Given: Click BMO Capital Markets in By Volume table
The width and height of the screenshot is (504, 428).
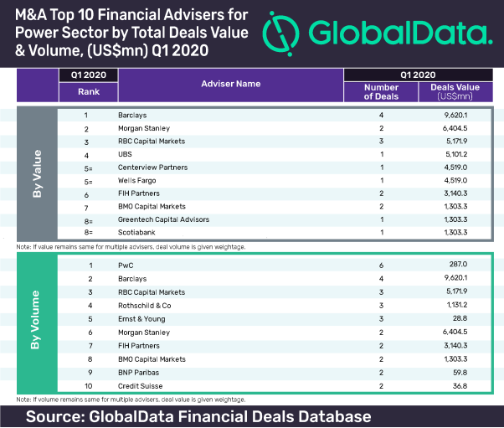Looking at the screenshot, I should [x=152, y=359].
